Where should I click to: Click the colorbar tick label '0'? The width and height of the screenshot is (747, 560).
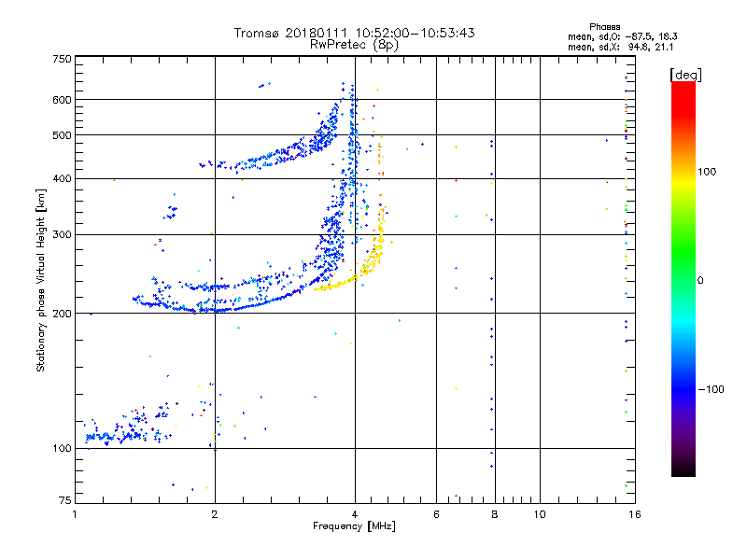pos(700,281)
